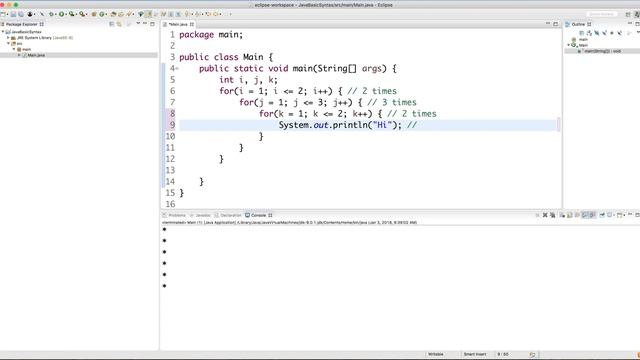The height and width of the screenshot is (360, 640).
Task: Click the Search flashlight toolbar icon
Action: [129, 14]
